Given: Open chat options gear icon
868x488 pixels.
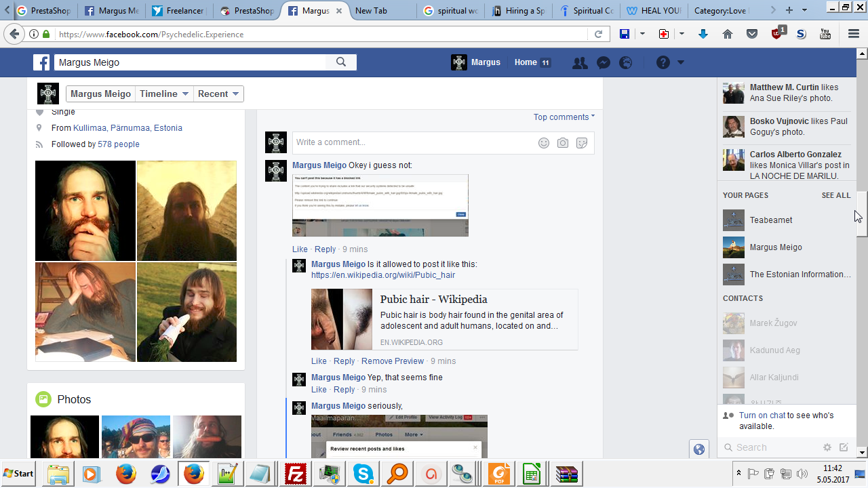Looking at the screenshot, I should coord(827,447).
